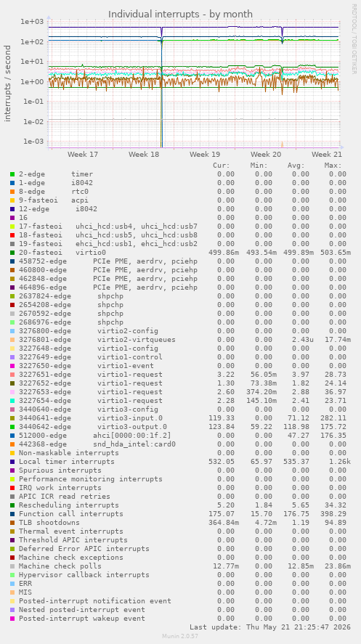Click the Week 21 axis label
Screen dimensions: 361x644
coord(327,155)
